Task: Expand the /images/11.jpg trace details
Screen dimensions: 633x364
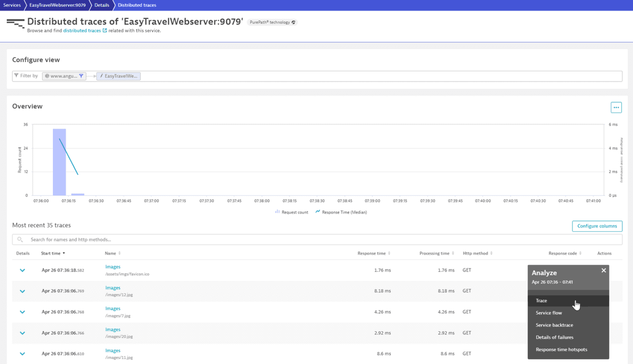Action: point(22,354)
